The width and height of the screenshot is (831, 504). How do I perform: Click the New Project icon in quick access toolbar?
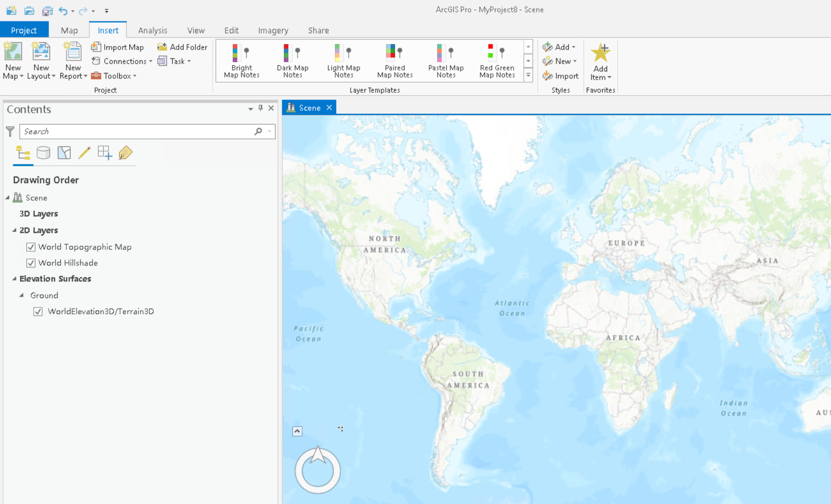[x=11, y=10]
